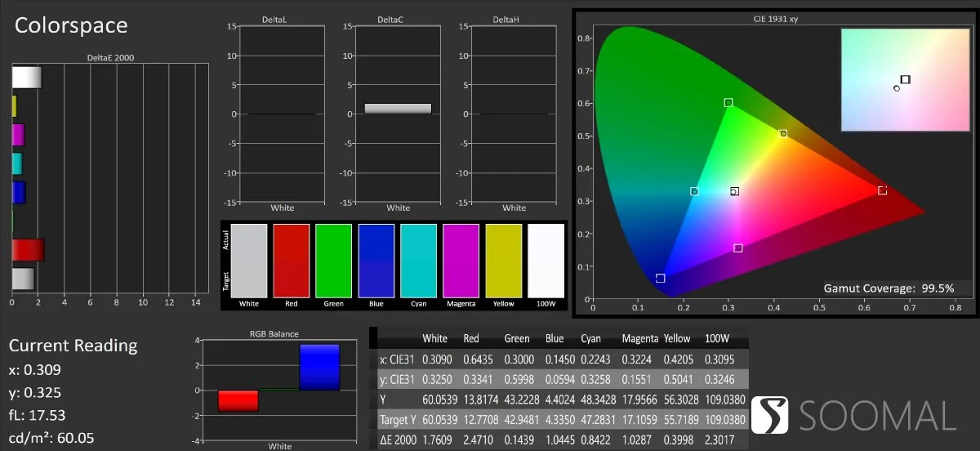The height and width of the screenshot is (451, 980).
Task: Click the Magenta y value 0.1551
Action: coord(636,380)
